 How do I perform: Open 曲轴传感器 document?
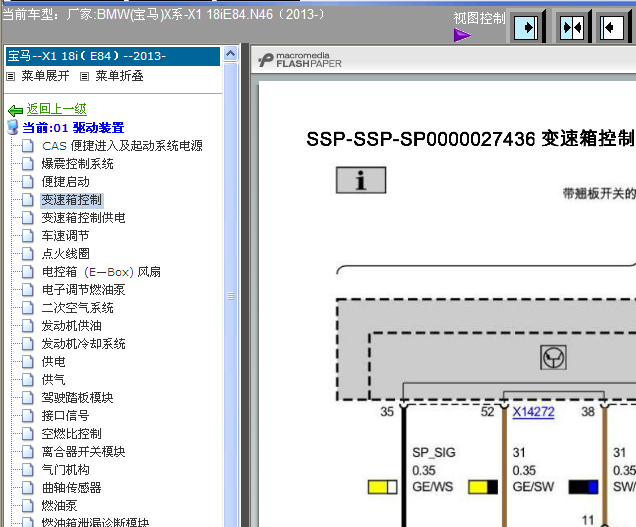tap(72, 488)
